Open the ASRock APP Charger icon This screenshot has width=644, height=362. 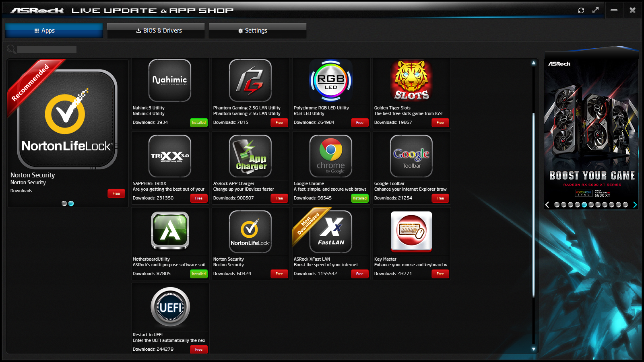(250, 156)
